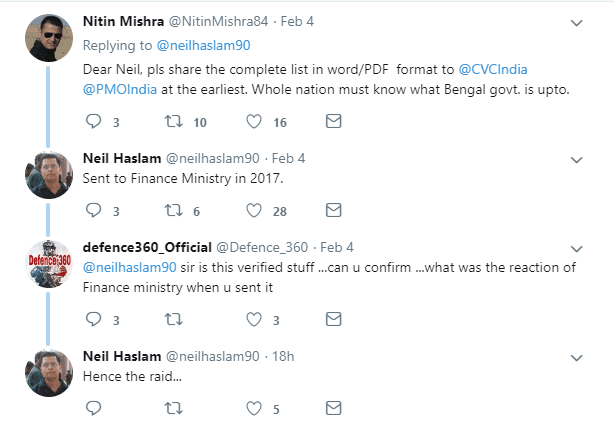
Task: Open dropdown arrow on Nitin Mishra's tweet
Action: pyautogui.click(x=576, y=22)
